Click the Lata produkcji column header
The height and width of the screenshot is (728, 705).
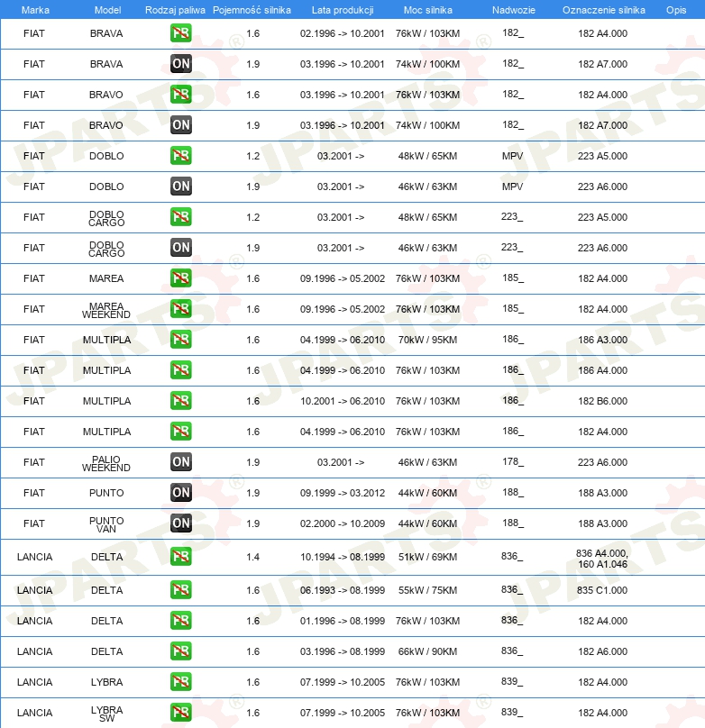(x=343, y=10)
